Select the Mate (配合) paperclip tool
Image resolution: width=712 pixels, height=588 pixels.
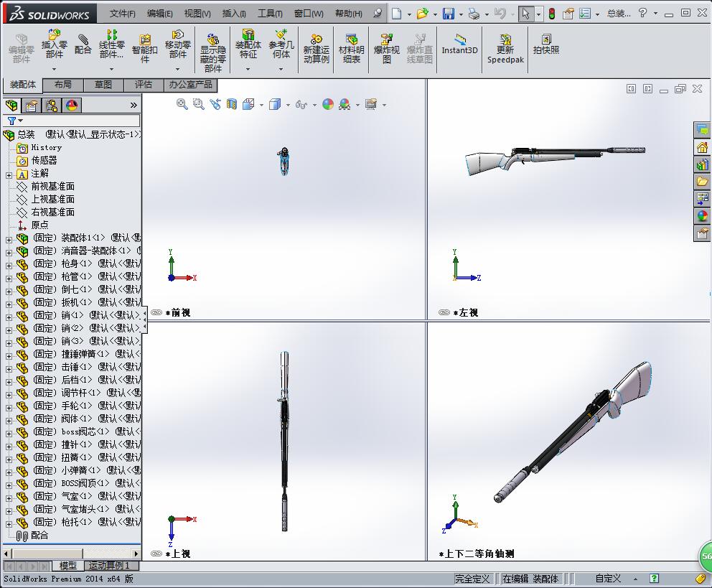[83, 45]
